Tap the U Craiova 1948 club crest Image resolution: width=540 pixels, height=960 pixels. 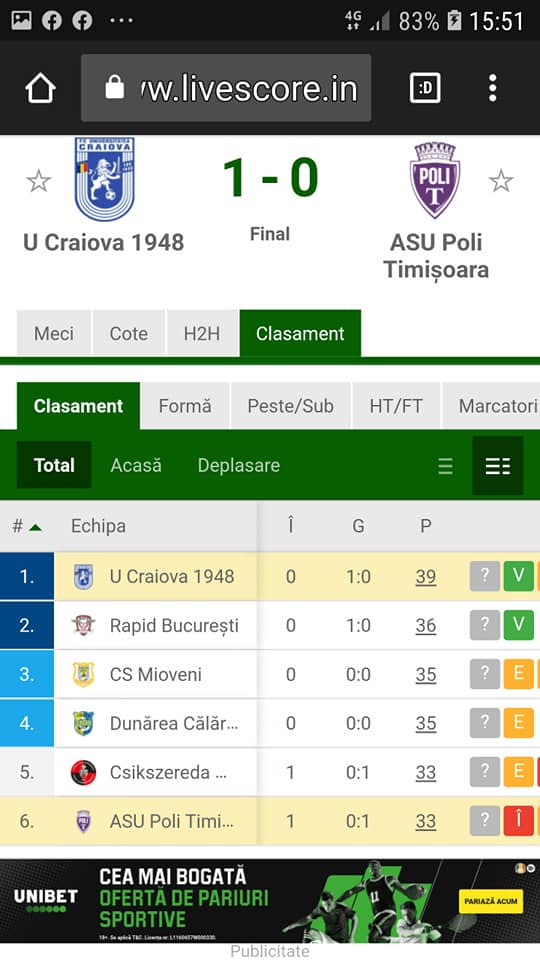pos(104,179)
